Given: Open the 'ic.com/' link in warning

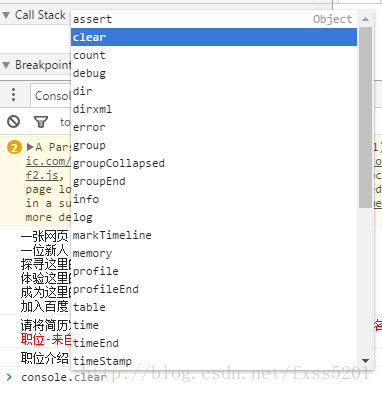Looking at the screenshot, I should coord(48,161).
